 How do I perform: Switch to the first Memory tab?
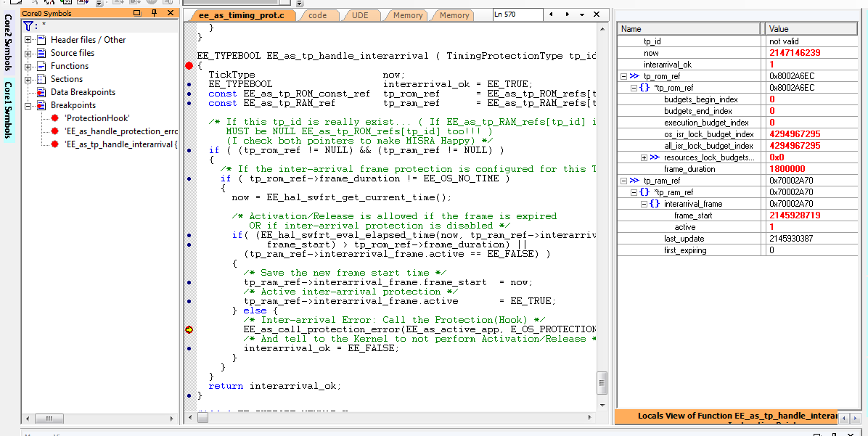407,15
